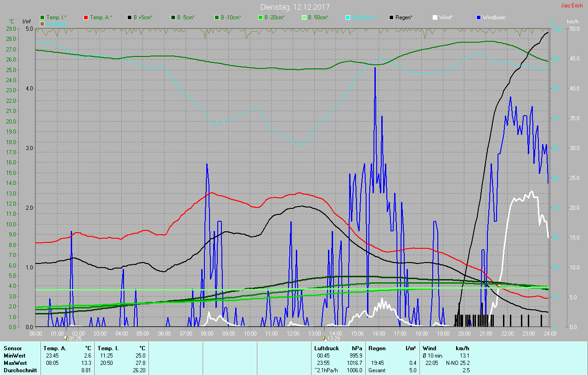Click the 12:00 label on time axis
The image size is (588, 375).
point(293,333)
